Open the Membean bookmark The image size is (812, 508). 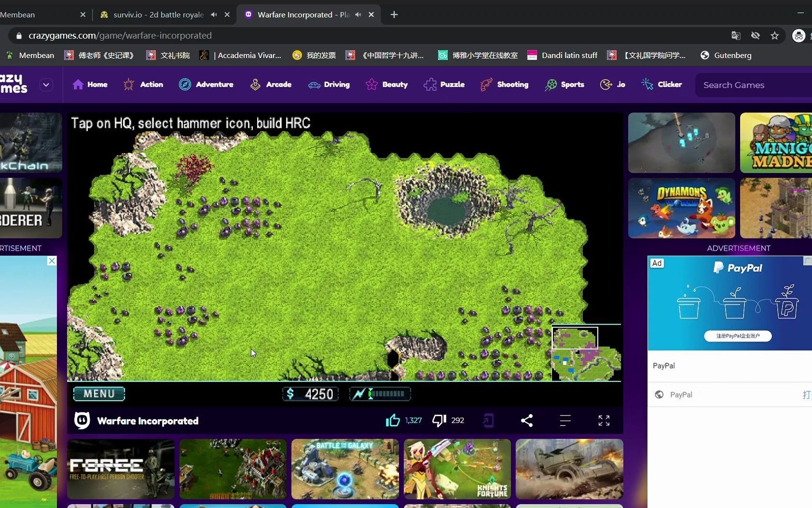click(x=30, y=55)
